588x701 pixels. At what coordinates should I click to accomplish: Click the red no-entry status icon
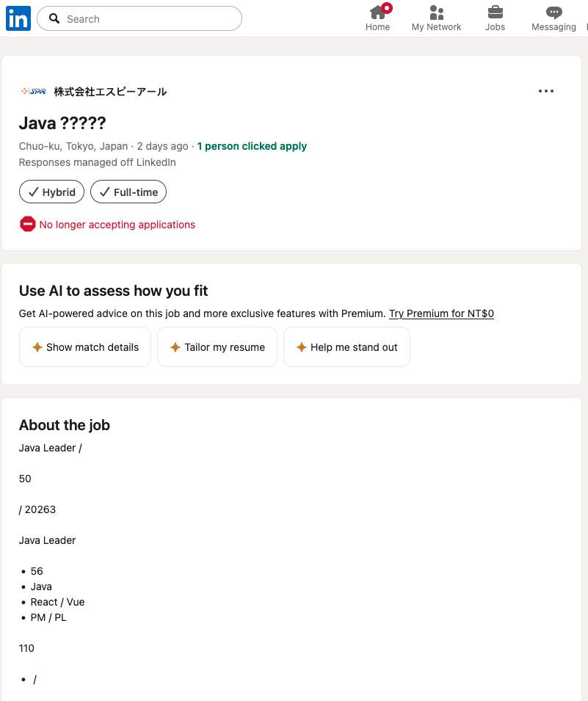click(28, 225)
